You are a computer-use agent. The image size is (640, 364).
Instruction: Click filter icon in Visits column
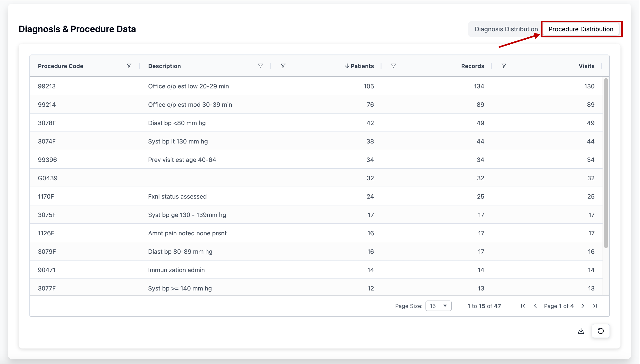(x=504, y=66)
